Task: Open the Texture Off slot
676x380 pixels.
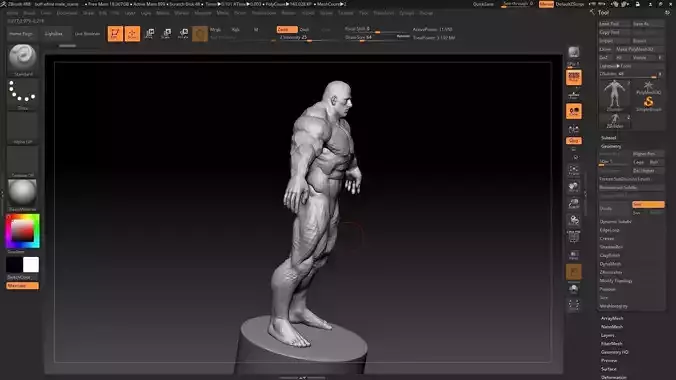Action: (22, 162)
